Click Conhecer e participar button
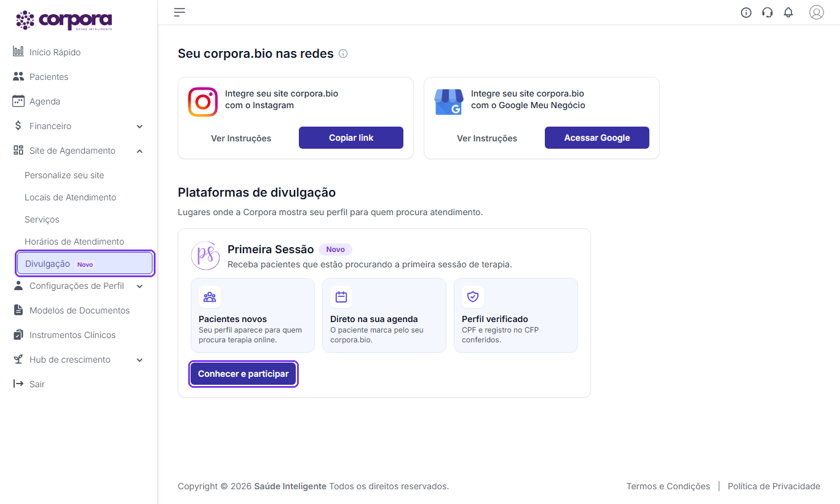Viewport: 840px width, 504px height. pyautogui.click(x=244, y=374)
